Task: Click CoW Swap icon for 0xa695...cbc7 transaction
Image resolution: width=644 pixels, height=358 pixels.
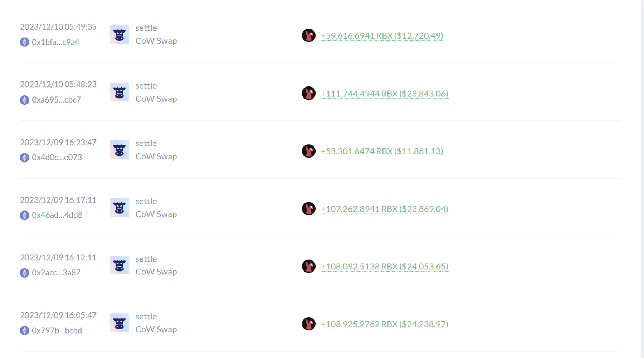Action: [x=119, y=92]
